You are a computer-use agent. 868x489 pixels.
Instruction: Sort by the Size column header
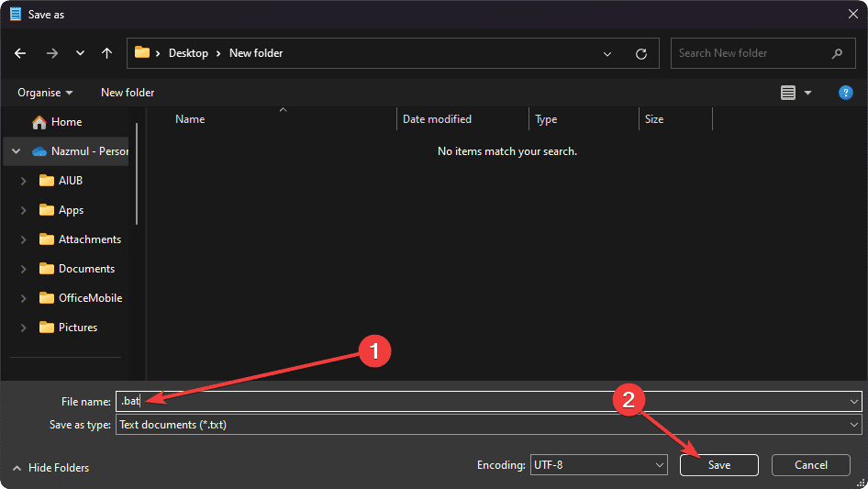pos(654,119)
